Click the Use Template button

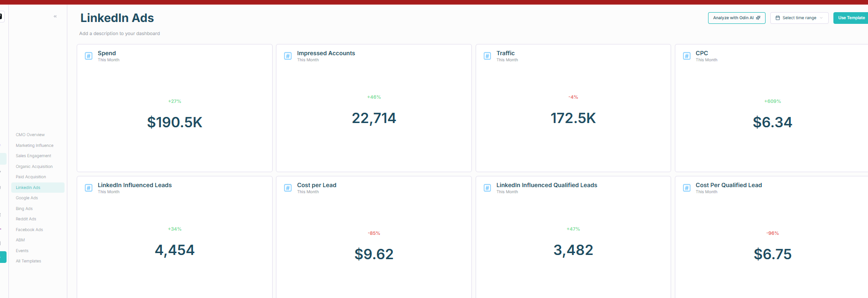point(851,18)
